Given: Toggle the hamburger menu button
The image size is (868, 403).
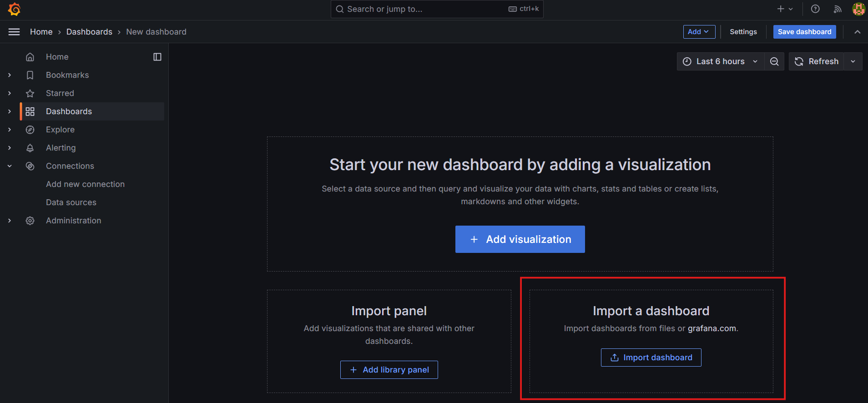Looking at the screenshot, I should [x=14, y=32].
